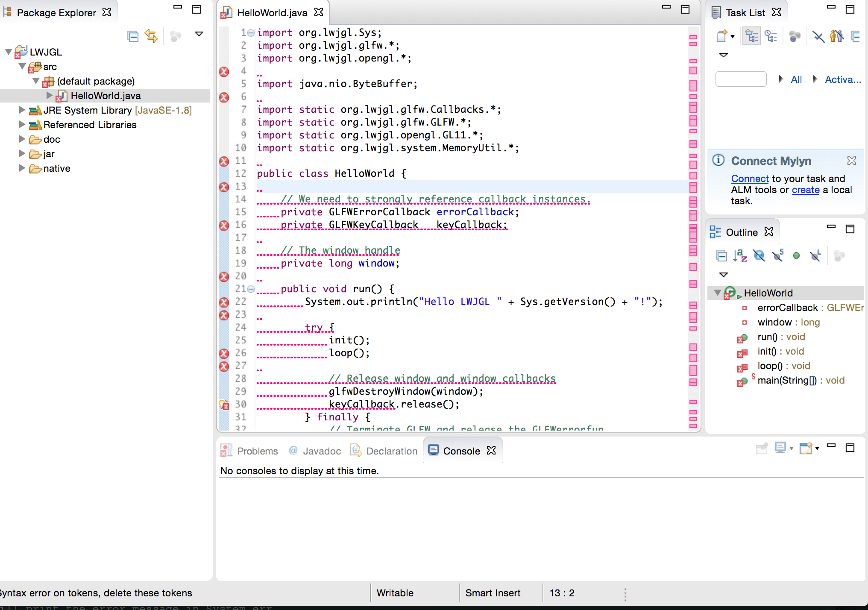868x610 pixels.
Task: Click the New Task icon in Task List
Action: tap(721, 36)
